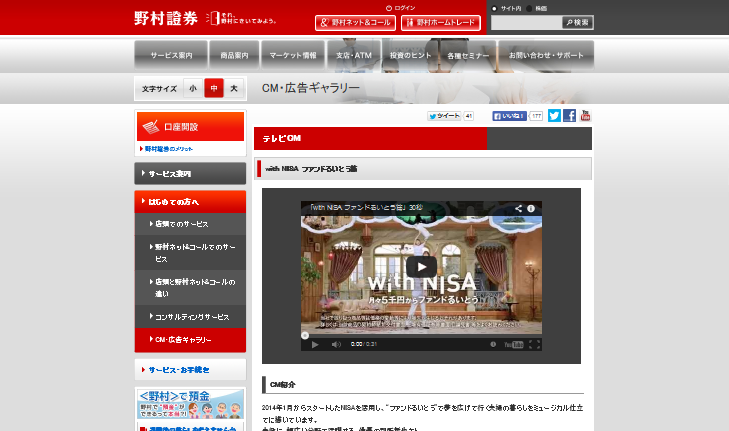729x431 pixels.
Task: Open the 投資のヒント navigation tab
Action: tap(411, 55)
